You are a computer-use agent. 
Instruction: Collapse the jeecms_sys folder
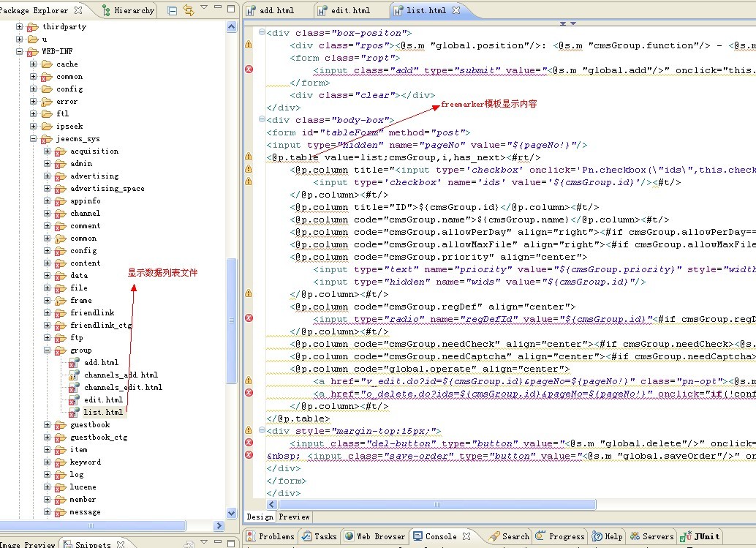click(x=34, y=138)
